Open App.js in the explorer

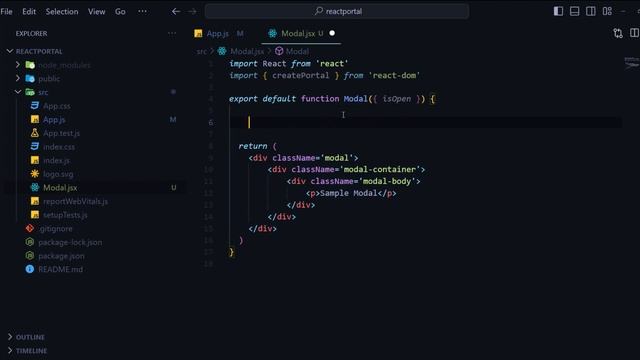(x=54, y=120)
